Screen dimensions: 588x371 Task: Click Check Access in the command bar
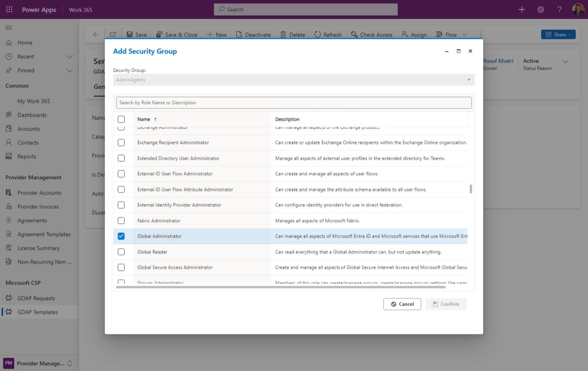pos(371,34)
